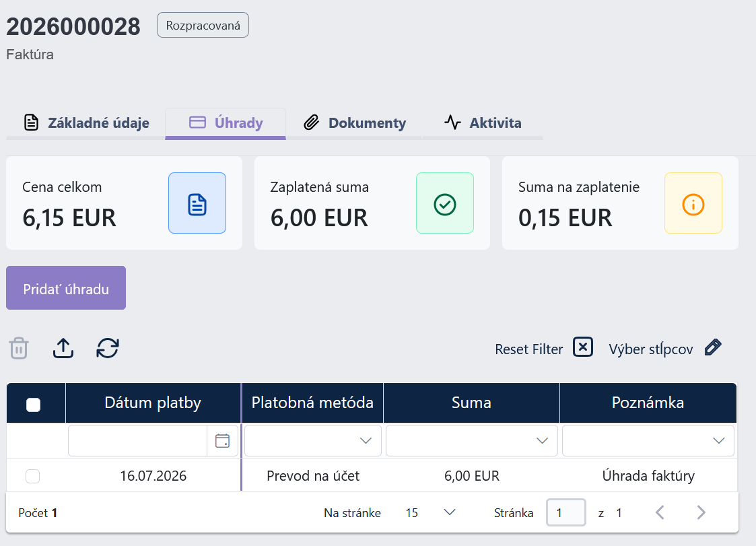Click the green checkmark icon in Zaplatená suma card
The height and width of the screenshot is (546, 756).
(x=445, y=203)
